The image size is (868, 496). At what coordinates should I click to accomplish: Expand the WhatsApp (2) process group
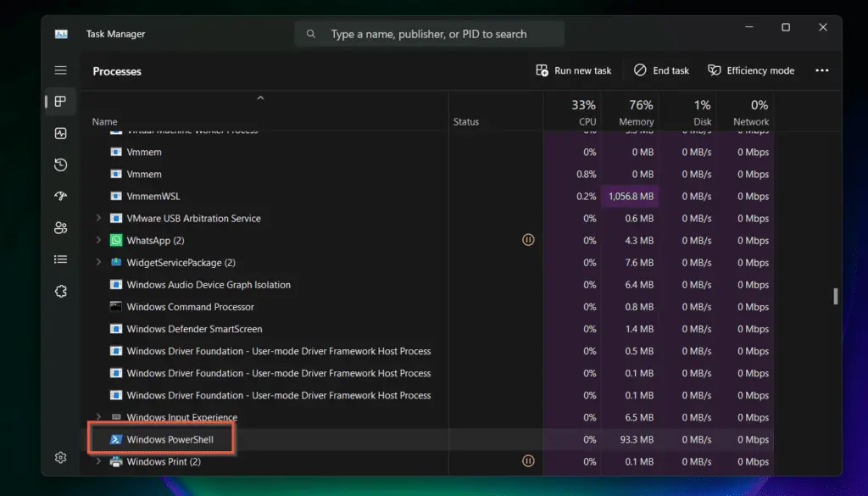tap(98, 240)
